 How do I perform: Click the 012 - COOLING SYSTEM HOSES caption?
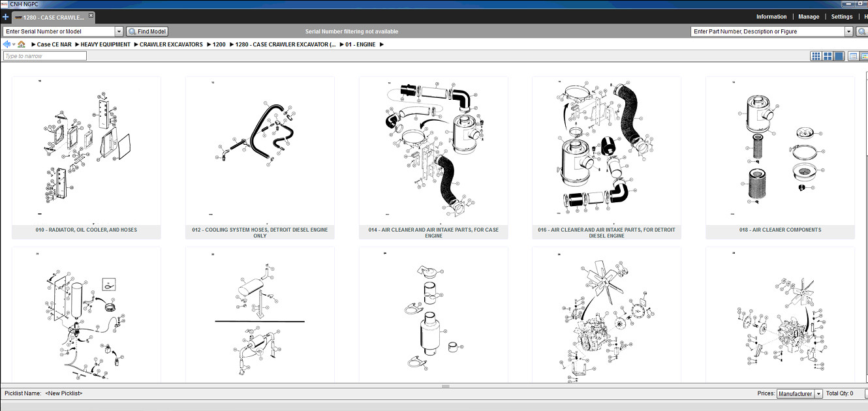click(260, 232)
